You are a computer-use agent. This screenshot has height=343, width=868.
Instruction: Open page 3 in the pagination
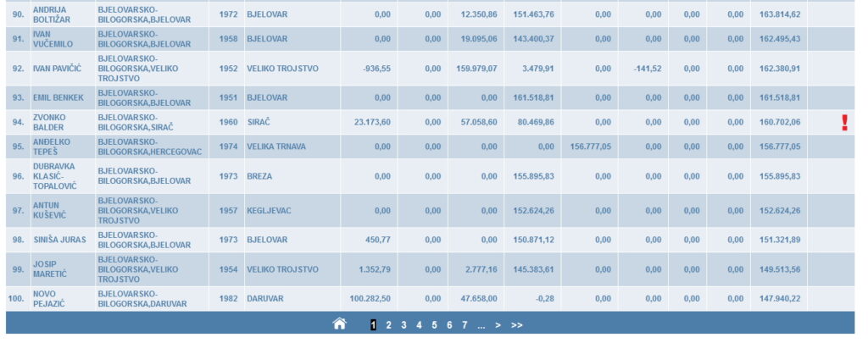point(403,324)
